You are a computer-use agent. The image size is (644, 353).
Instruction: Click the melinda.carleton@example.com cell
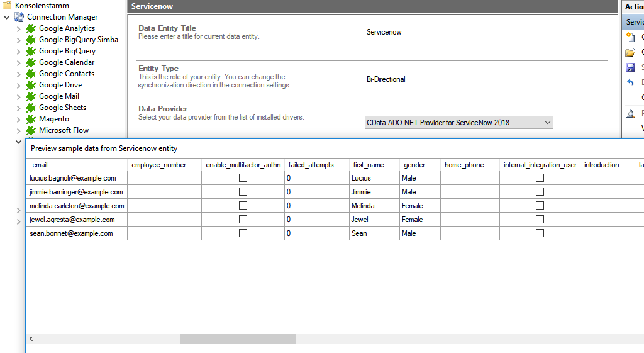click(77, 206)
